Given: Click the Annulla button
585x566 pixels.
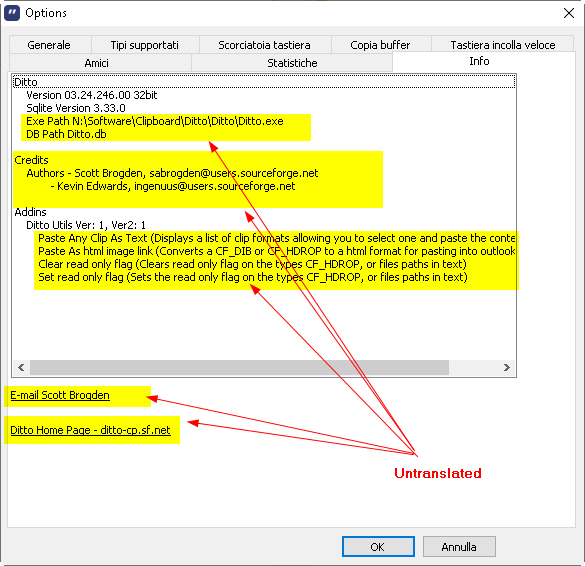Looking at the screenshot, I should point(459,547).
